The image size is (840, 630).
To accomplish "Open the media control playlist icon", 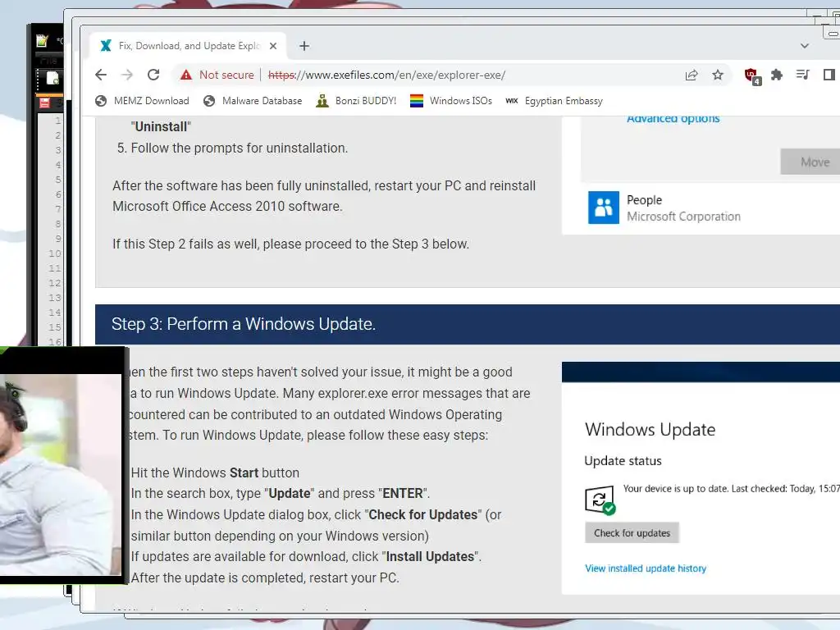I will coord(802,75).
